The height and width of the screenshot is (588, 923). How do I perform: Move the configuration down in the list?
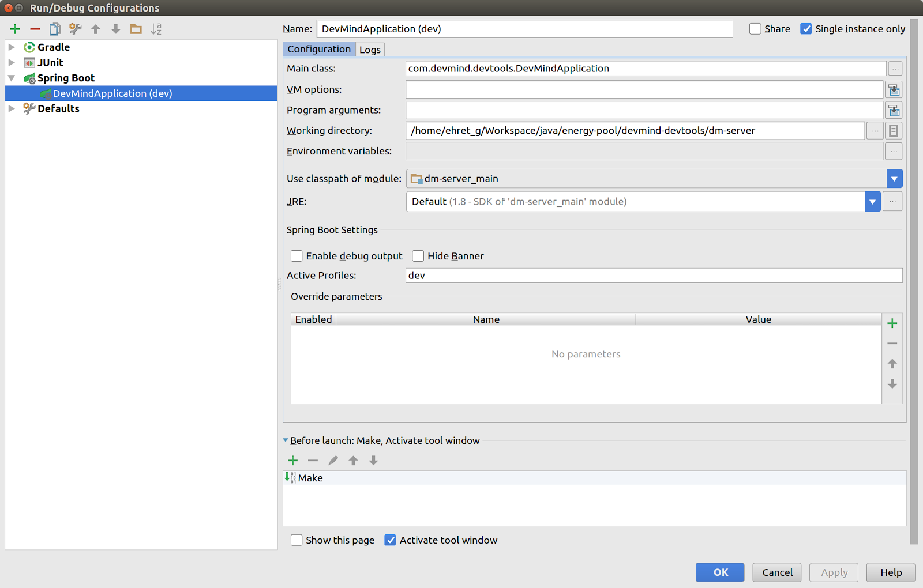[116, 29]
